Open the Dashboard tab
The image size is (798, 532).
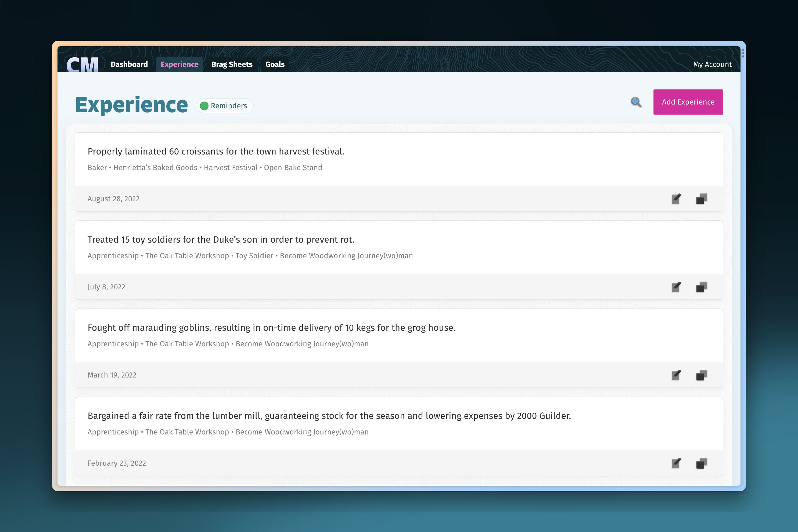(x=129, y=64)
